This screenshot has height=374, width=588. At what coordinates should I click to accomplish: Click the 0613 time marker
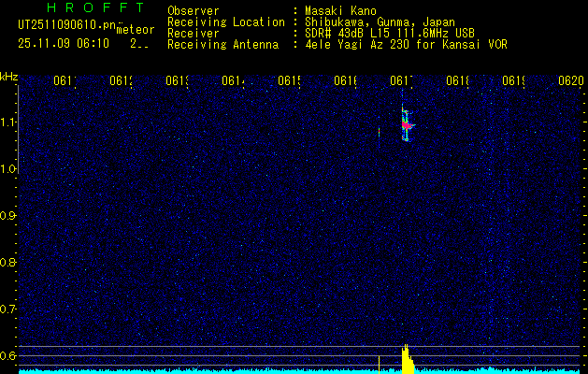coord(177,80)
